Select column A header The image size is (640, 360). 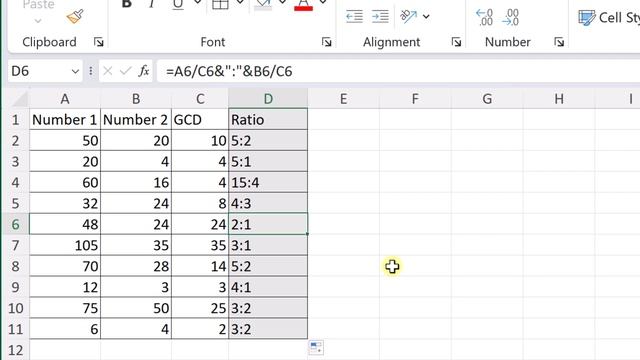pos(65,99)
